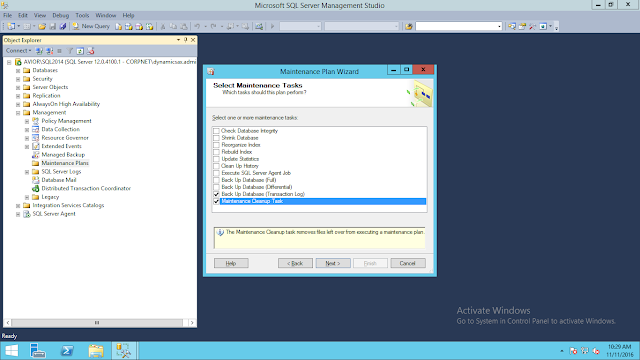Open the Window menu

[x=106, y=16]
